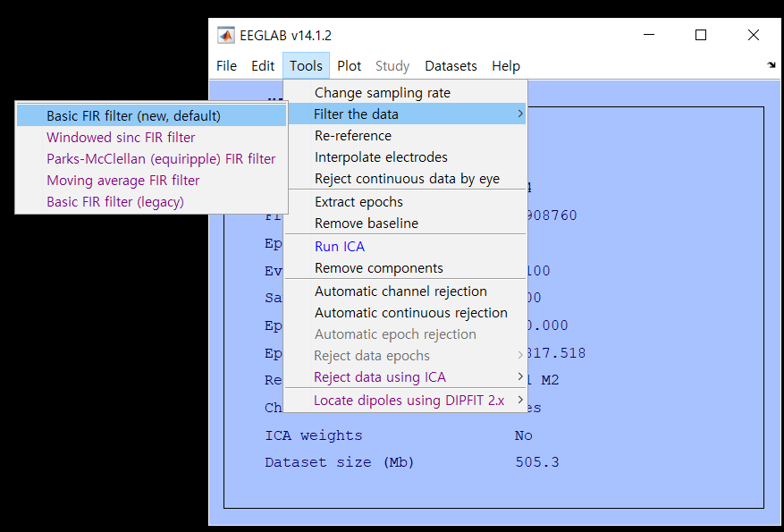Select Parks-McClellan (equiripple) FIR filter

tap(151, 158)
